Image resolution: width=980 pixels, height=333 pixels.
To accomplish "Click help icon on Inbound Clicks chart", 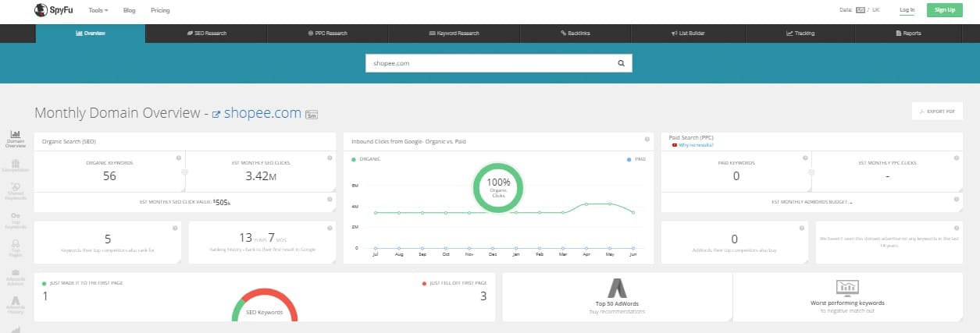I will coord(646,139).
